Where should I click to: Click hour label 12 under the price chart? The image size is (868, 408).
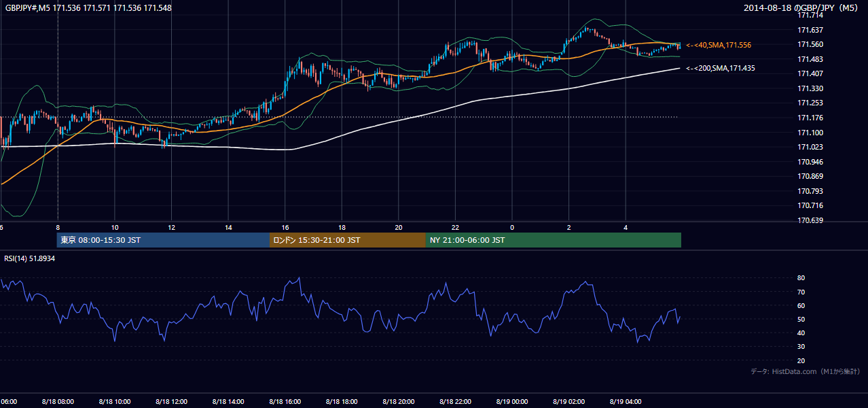point(171,227)
